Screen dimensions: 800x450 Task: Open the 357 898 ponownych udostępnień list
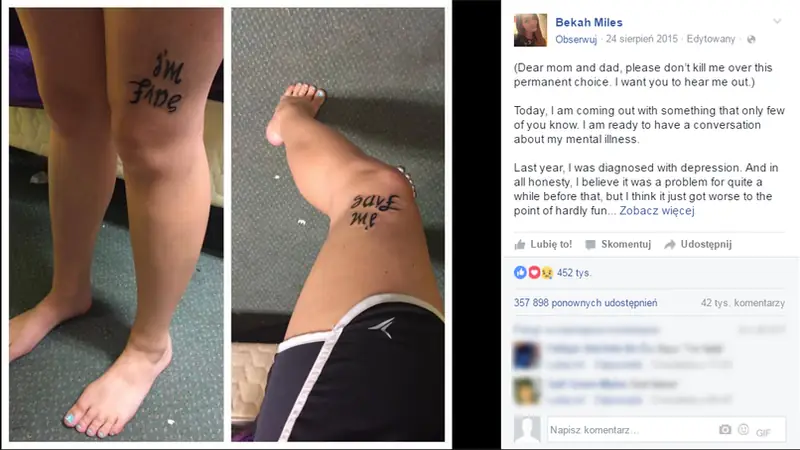(585, 303)
